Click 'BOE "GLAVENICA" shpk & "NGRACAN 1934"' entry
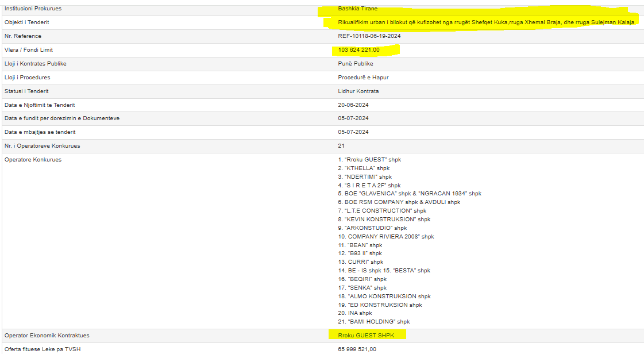This screenshot has height=354, width=644. coord(410,194)
